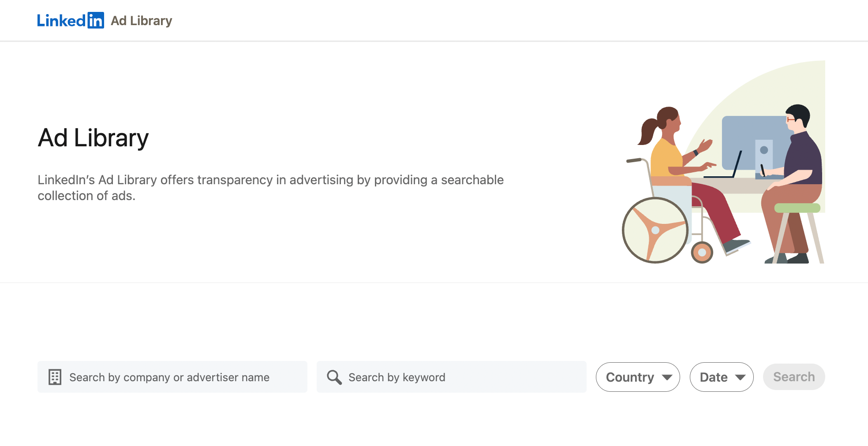This screenshot has height=446, width=868.
Task: Click the building icon in the company search field
Action: (x=55, y=377)
